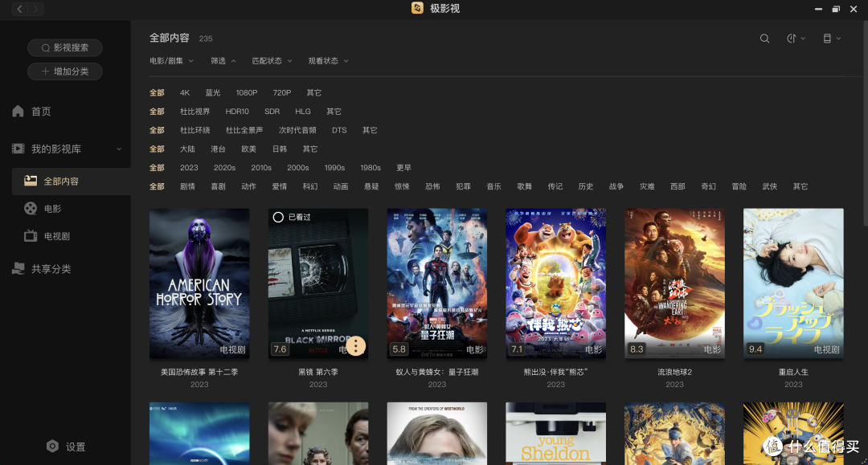Open the 匹配状态 dropdown
868x465 pixels.
coord(272,61)
